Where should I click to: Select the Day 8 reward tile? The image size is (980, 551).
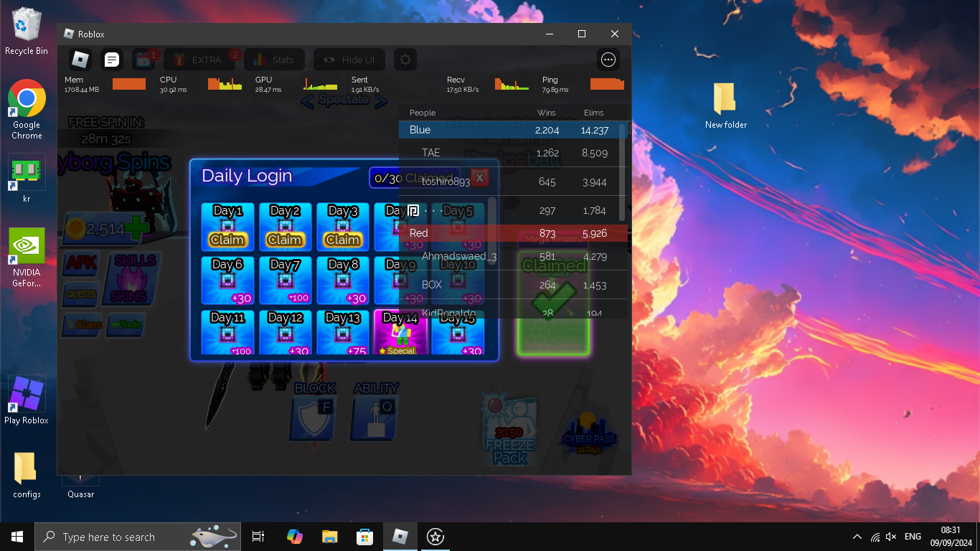pyautogui.click(x=343, y=281)
